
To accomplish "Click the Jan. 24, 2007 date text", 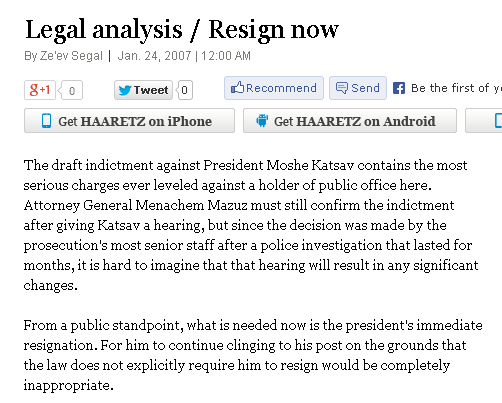I will [154, 56].
